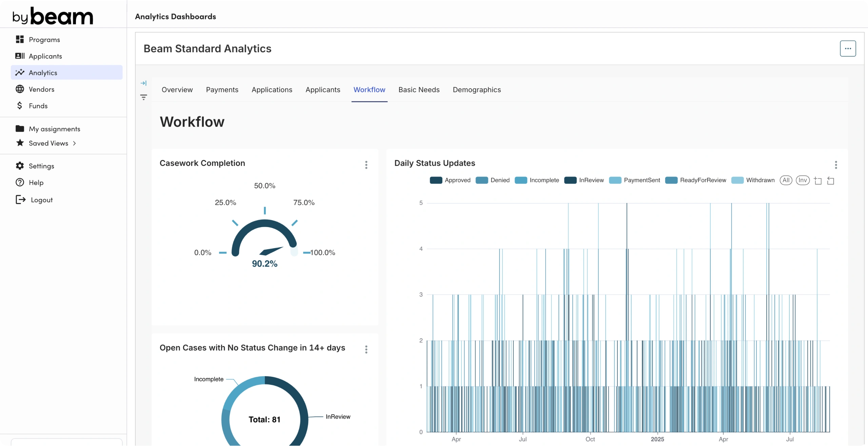Open Daily Status Updates kebab menu
This screenshot has width=868, height=446.
836,165
